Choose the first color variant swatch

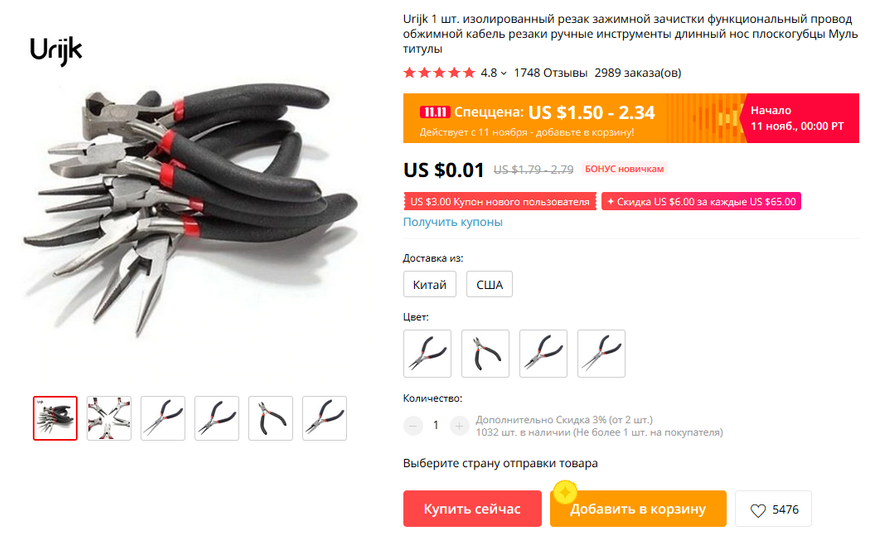[x=427, y=354]
